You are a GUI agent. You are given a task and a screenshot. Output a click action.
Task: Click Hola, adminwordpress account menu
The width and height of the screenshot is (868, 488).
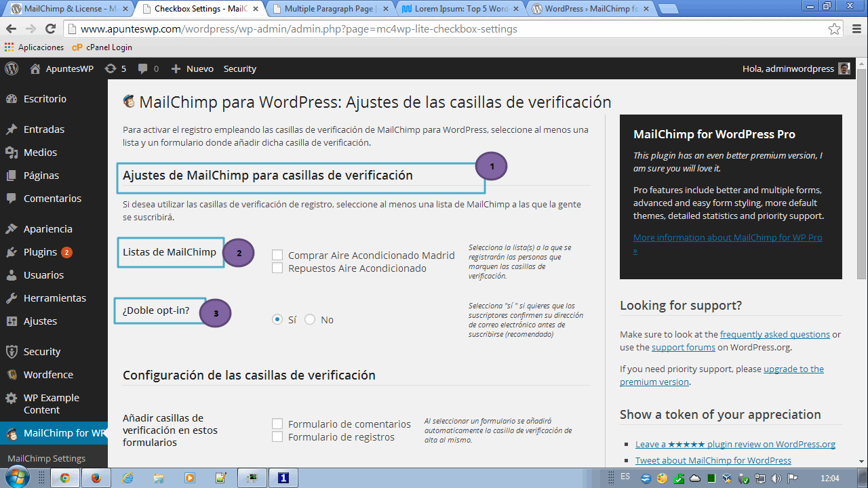pyautogui.click(x=796, y=68)
